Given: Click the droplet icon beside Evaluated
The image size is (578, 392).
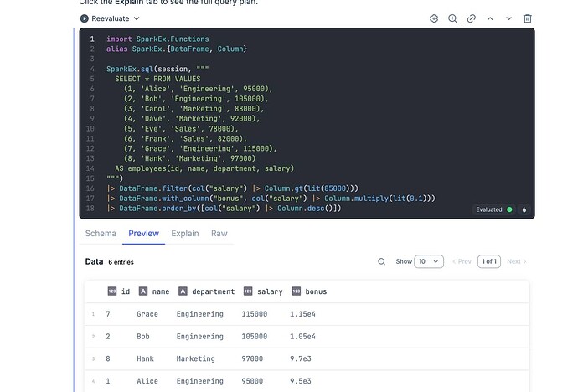Looking at the screenshot, I should (x=524, y=209).
